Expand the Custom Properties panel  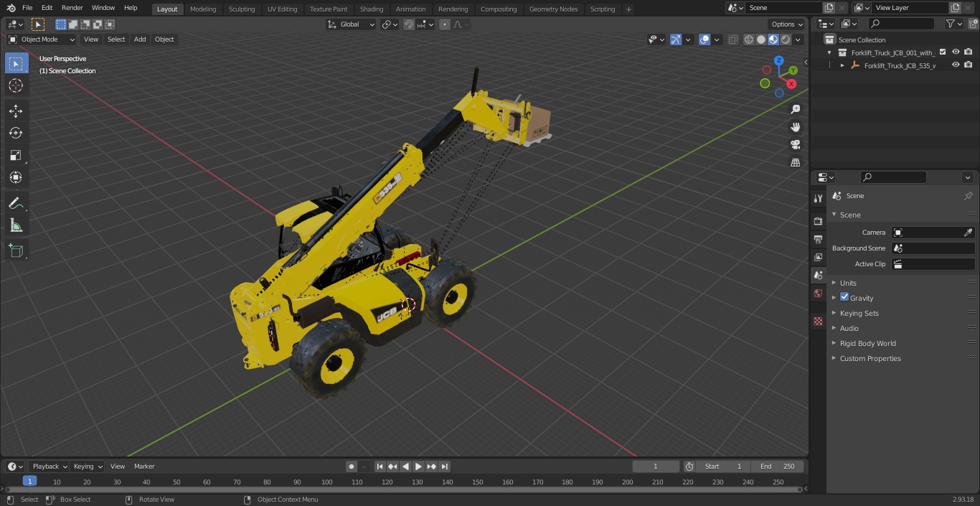870,358
